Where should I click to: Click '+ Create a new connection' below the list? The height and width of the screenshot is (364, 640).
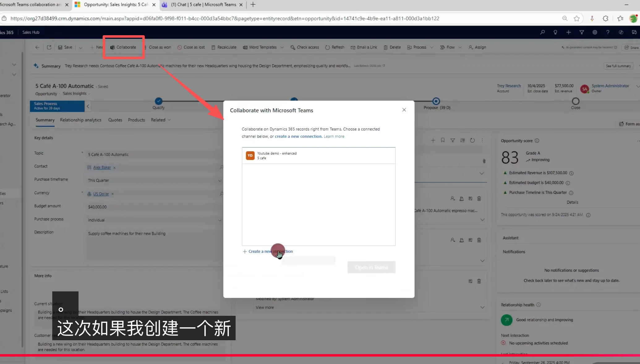268,252
